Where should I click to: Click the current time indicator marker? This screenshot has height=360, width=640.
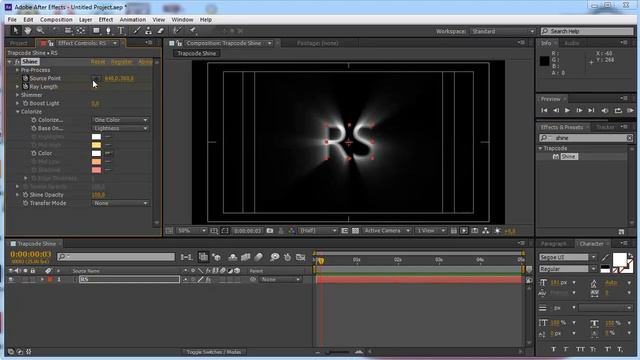click(x=321, y=260)
